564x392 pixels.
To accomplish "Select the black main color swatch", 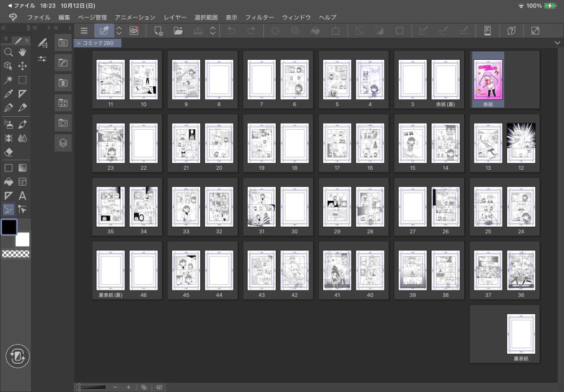I will (x=8, y=227).
